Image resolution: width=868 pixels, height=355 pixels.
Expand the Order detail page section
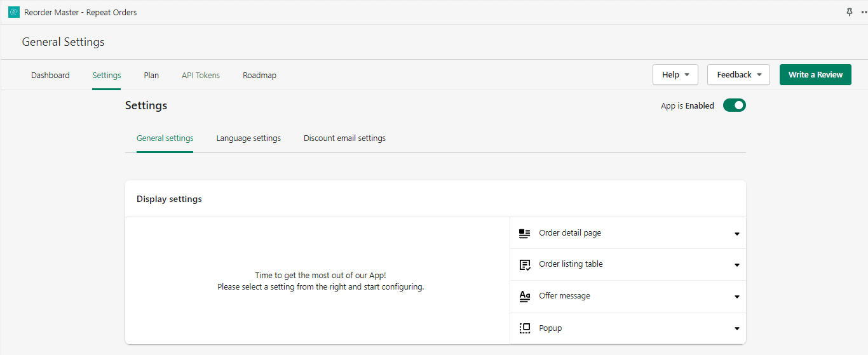736,234
